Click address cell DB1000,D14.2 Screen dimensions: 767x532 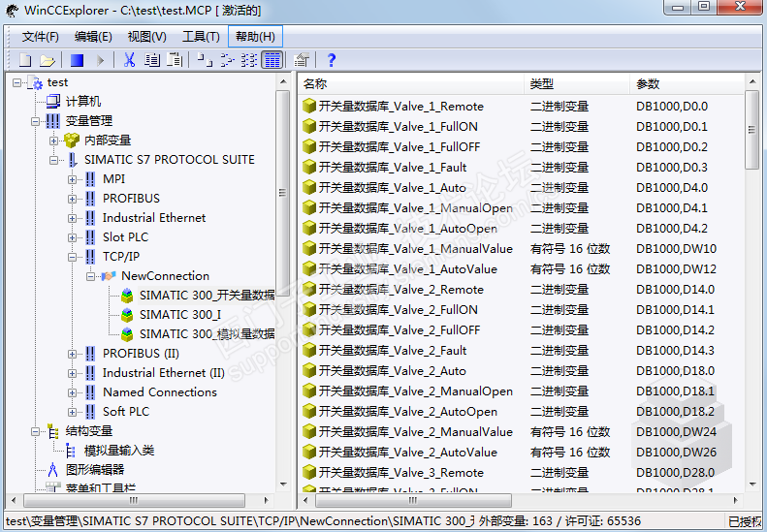(675, 330)
